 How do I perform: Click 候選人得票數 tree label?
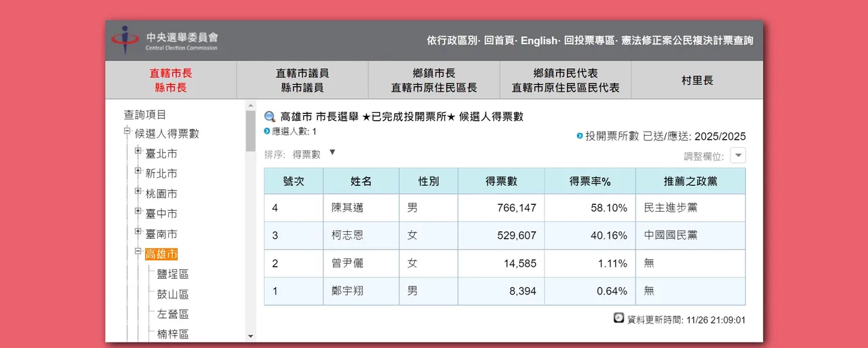click(x=167, y=134)
